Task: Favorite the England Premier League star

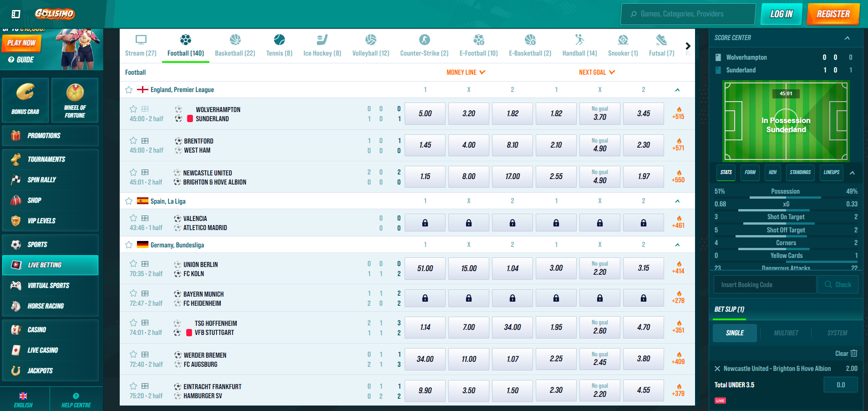Action: click(x=129, y=90)
